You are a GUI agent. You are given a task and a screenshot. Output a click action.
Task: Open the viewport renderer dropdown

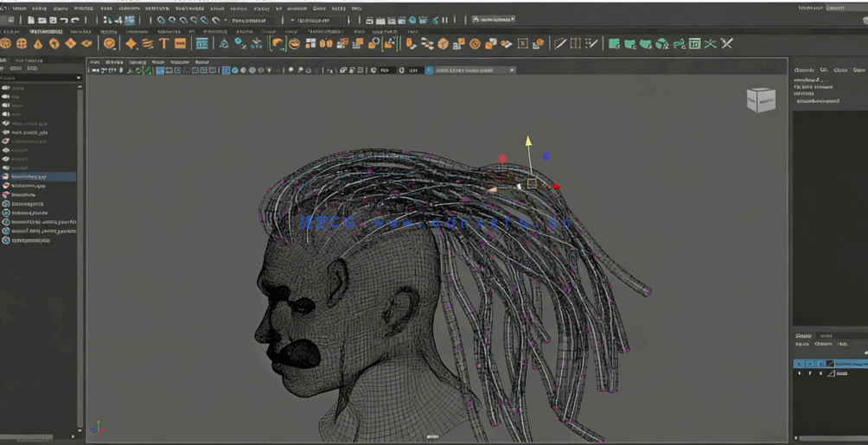[470, 70]
